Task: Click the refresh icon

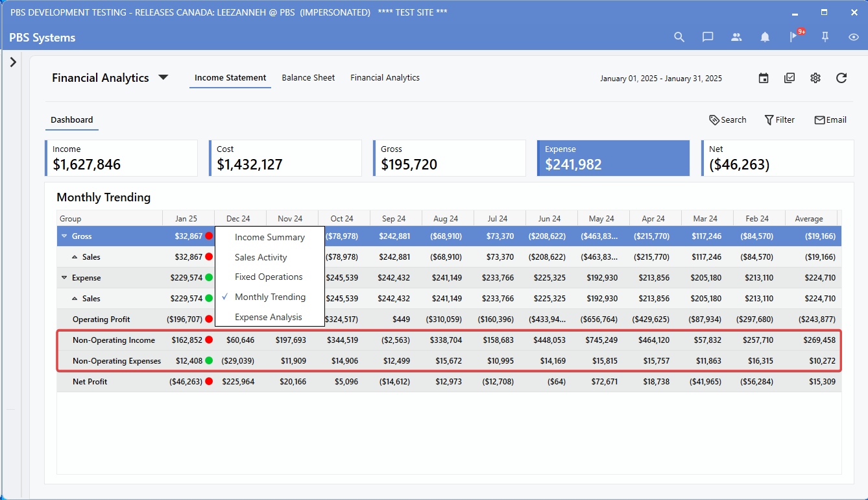Action: (x=841, y=78)
